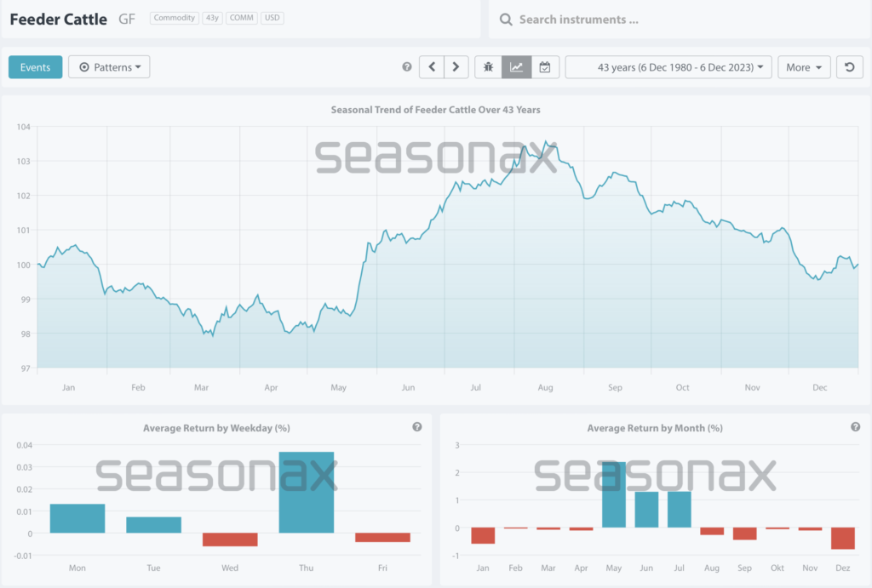This screenshot has height=588, width=872.
Task: Go to next instrument with right arrow
Action: tap(456, 67)
